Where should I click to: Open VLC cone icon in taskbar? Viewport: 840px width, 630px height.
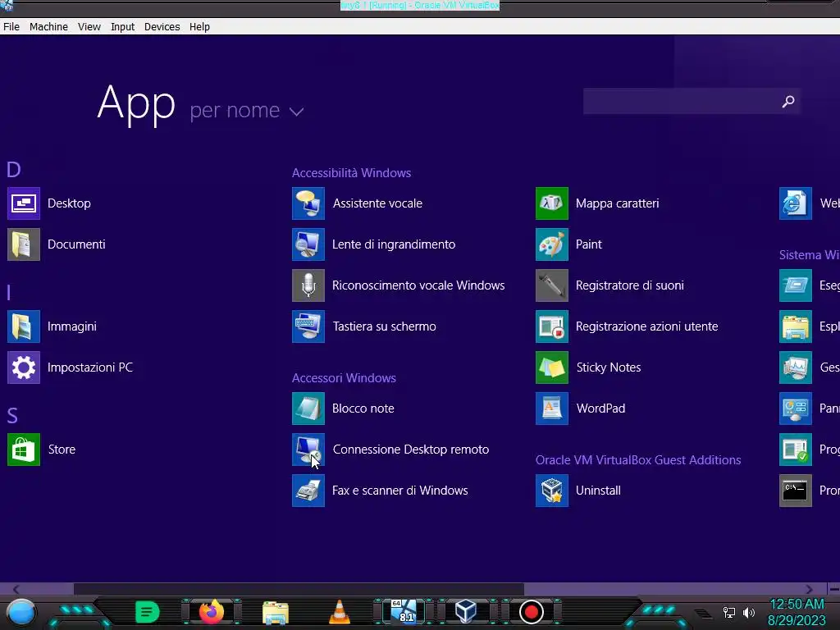(339, 612)
